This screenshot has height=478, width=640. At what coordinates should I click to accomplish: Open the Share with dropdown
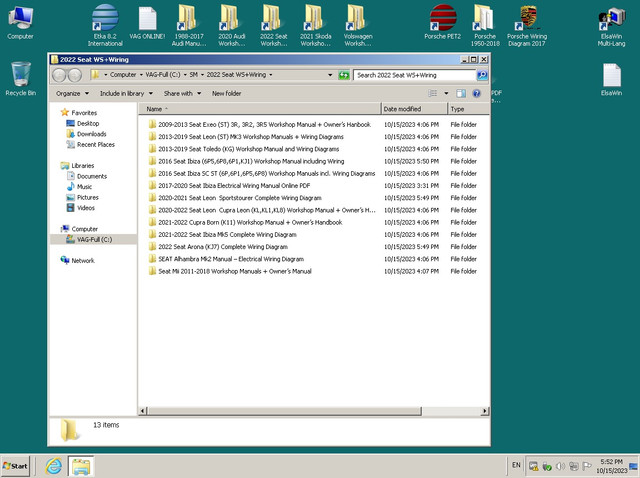(182, 93)
